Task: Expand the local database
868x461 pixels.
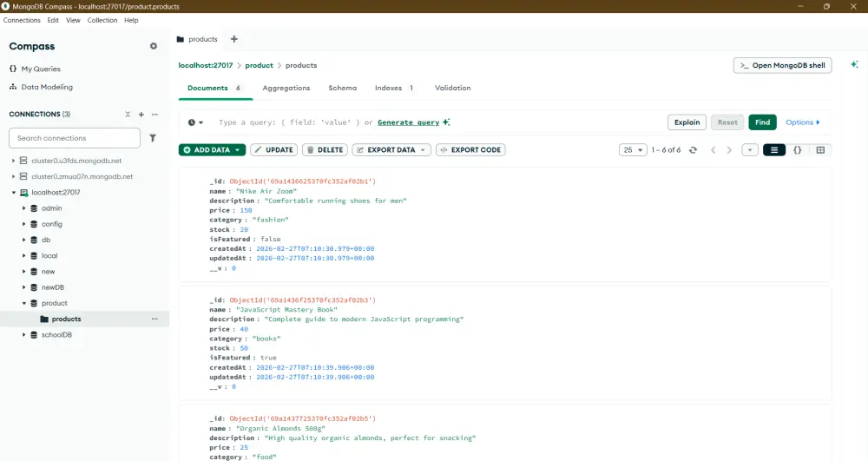Action: point(23,256)
